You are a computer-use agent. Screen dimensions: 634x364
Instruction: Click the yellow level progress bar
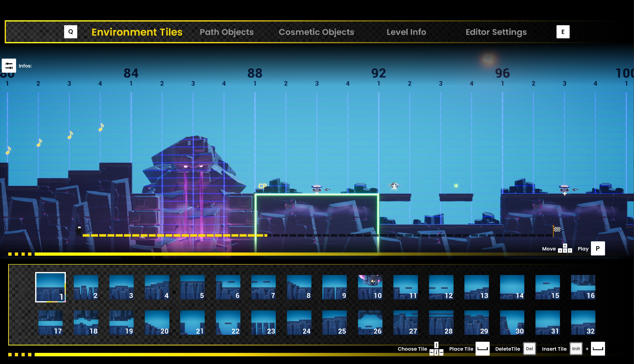(x=175, y=254)
